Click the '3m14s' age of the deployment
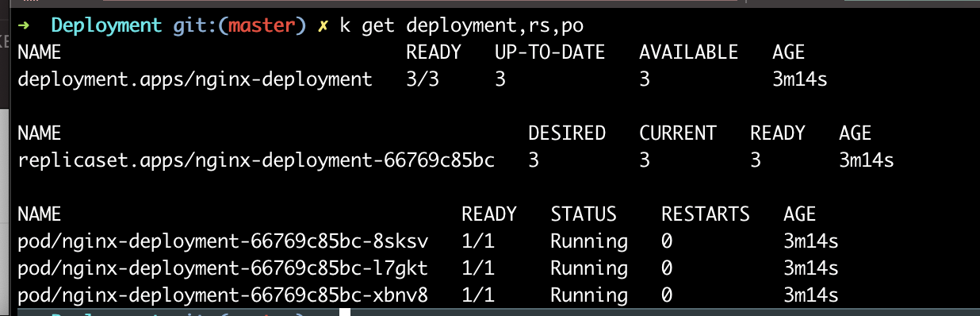Viewport: 980px width, 316px height. 800,79
